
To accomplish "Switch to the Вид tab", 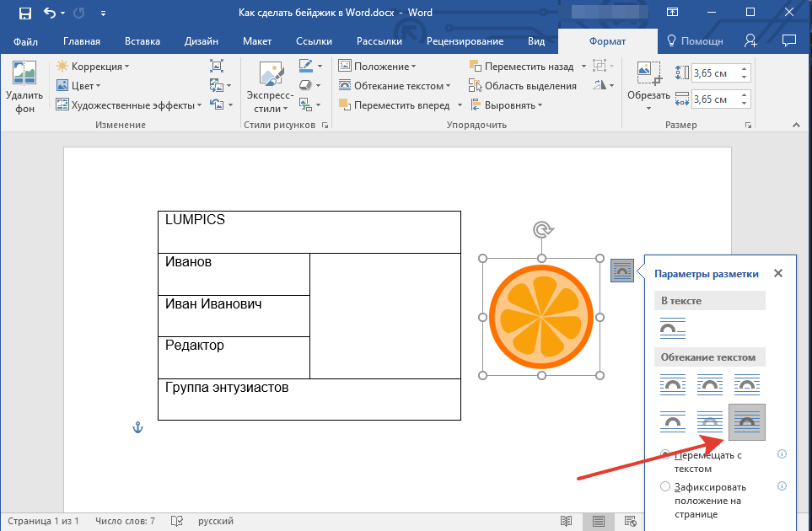I will 536,41.
